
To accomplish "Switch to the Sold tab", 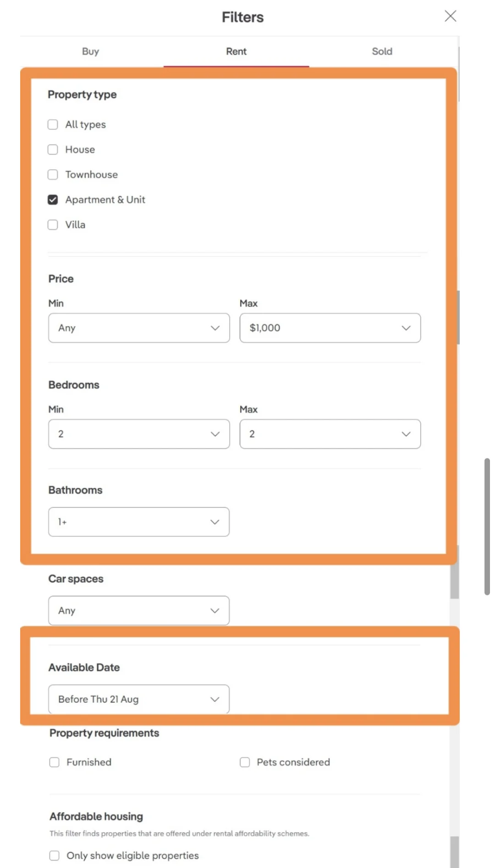I will [x=382, y=51].
